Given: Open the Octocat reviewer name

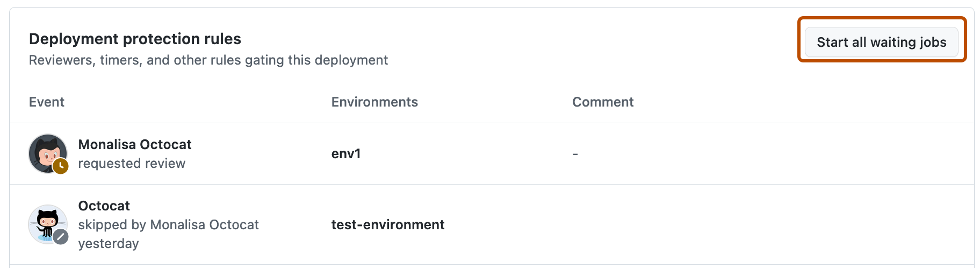Looking at the screenshot, I should pyautogui.click(x=104, y=206).
